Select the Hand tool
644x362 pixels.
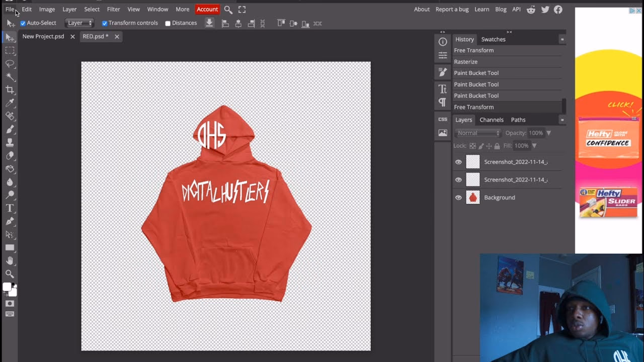click(10, 260)
